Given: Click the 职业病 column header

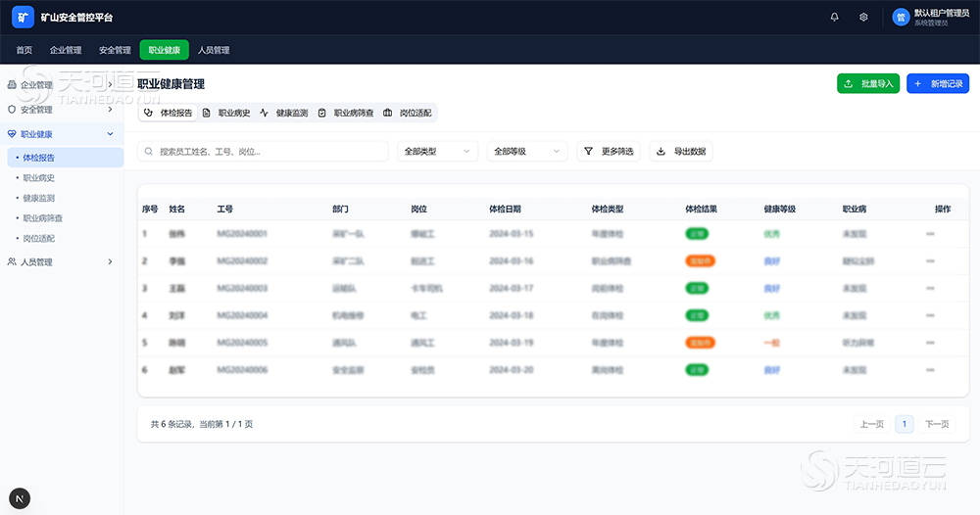Looking at the screenshot, I should pyautogui.click(x=855, y=210).
